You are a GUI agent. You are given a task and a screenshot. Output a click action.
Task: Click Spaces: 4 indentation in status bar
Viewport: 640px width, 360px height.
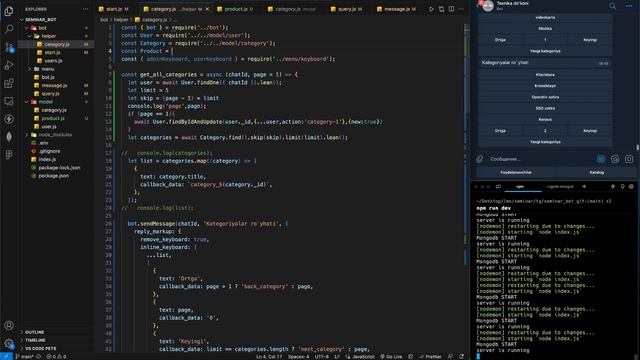(x=298, y=357)
